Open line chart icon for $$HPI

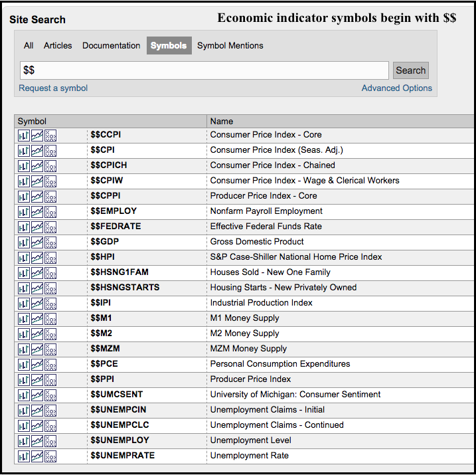37,257
